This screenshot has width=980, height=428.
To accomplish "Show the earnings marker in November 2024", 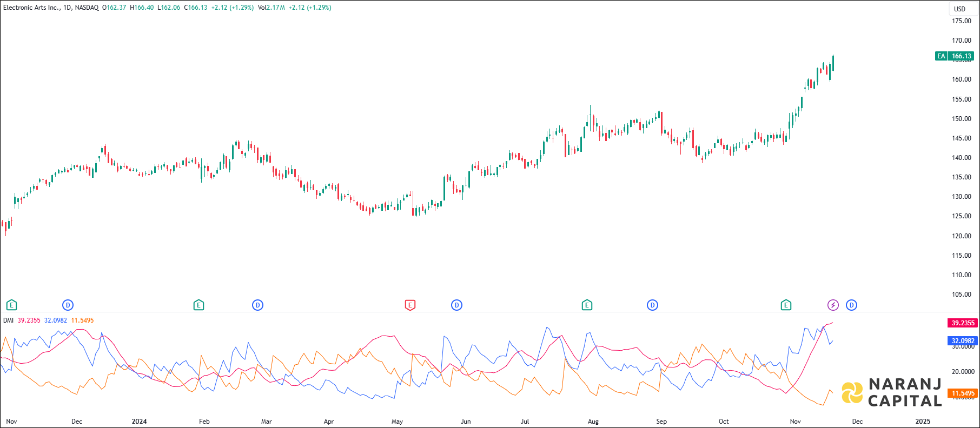I will point(786,305).
